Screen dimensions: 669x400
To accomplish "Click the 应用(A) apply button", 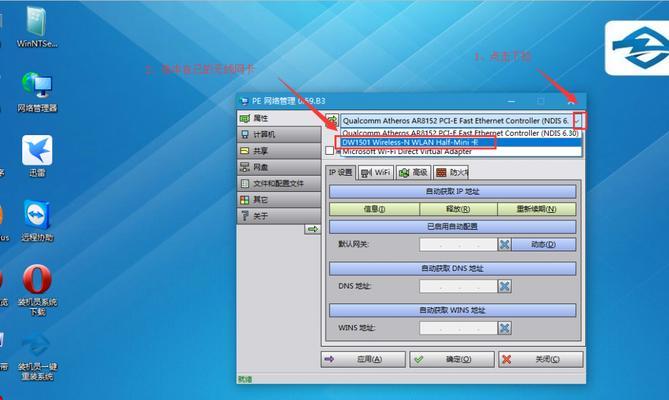I will 363,359.
